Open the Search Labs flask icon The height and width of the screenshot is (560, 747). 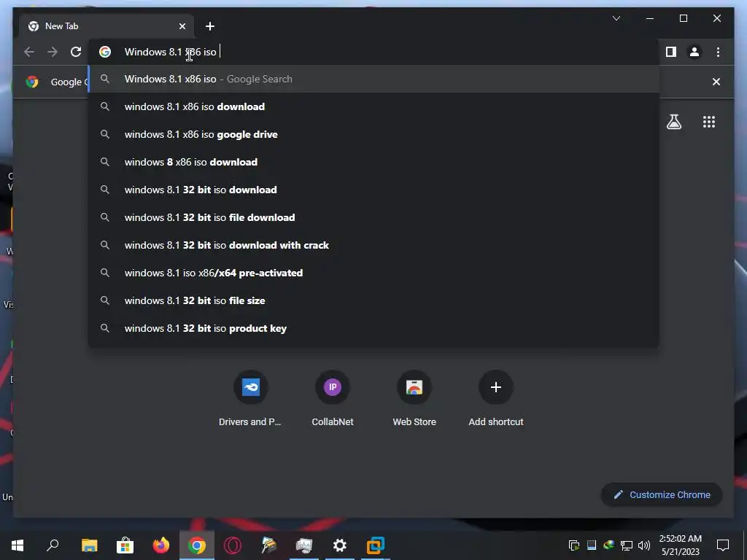[x=673, y=122]
